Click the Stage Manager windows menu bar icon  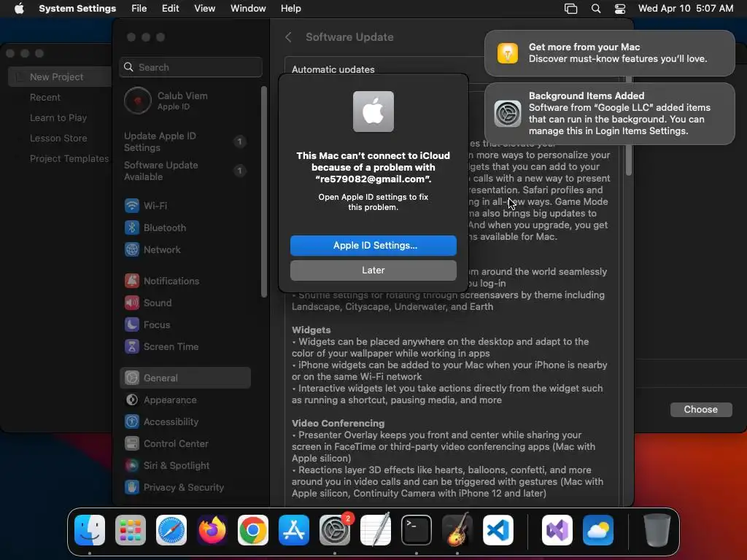pos(570,9)
